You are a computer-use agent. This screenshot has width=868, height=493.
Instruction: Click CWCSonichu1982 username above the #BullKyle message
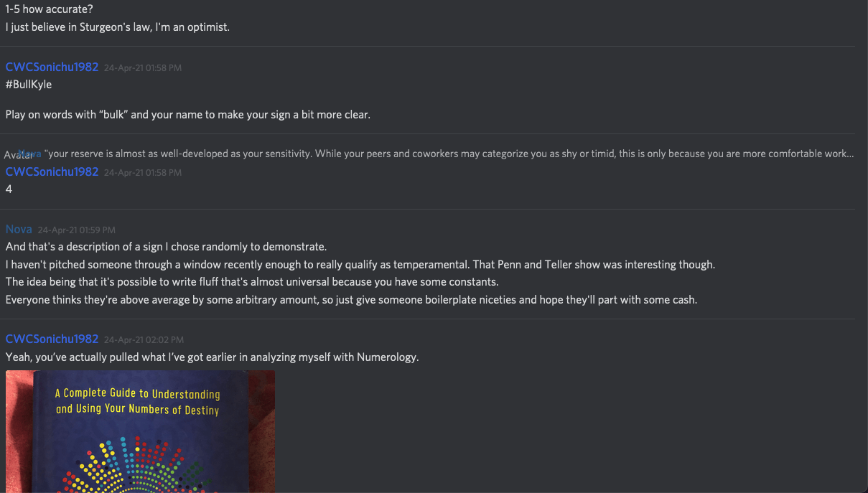52,67
